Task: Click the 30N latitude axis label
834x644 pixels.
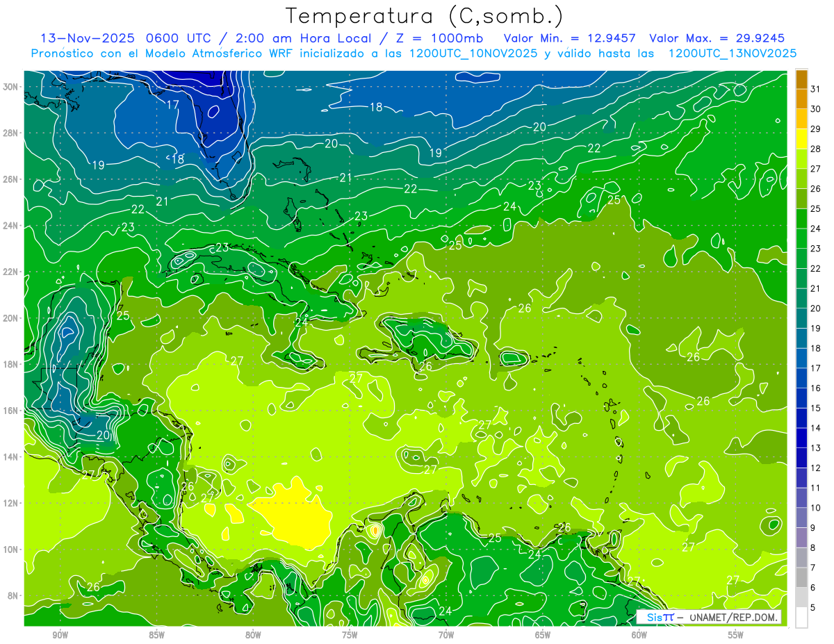Action: pyautogui.click(x=12, y=87)
